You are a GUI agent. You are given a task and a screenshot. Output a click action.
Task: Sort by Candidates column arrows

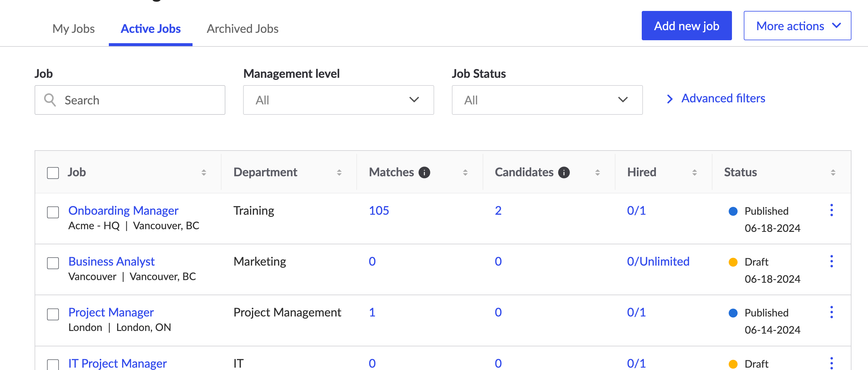(597, 172)
